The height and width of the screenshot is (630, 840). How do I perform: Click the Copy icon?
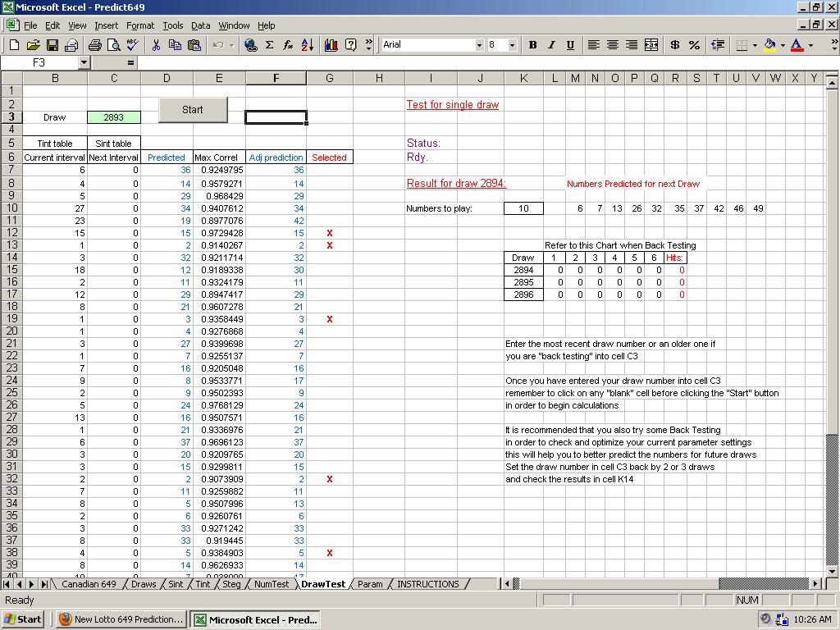pos(175,45)
